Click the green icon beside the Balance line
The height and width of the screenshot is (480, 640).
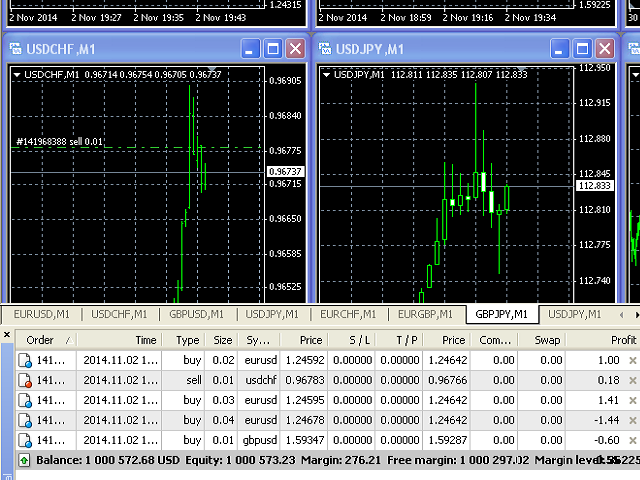coord(24,461)
